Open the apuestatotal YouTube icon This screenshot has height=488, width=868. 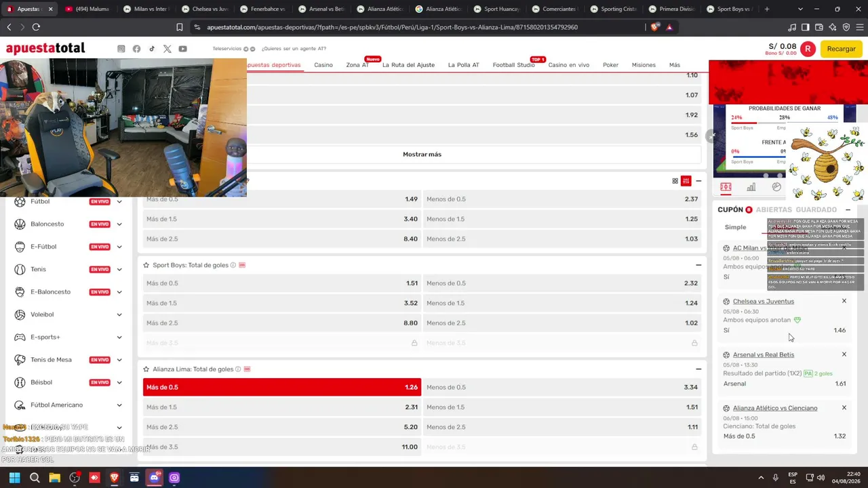tap(183, 49)
